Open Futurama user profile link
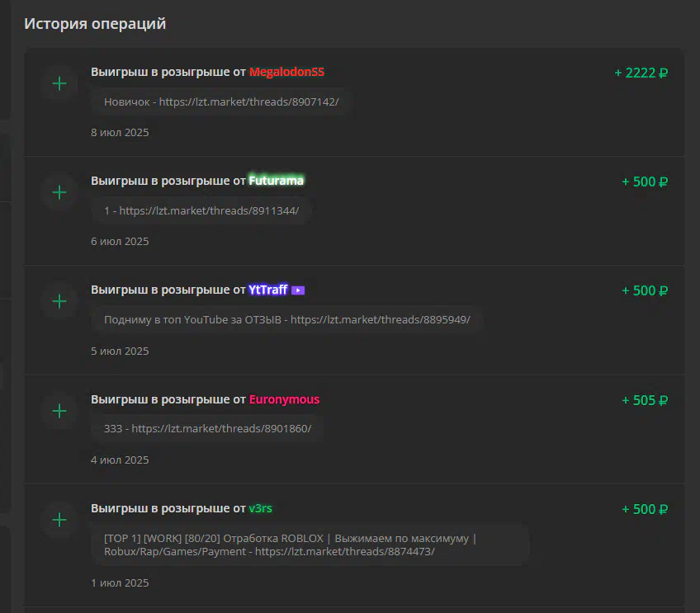The width and height of the screenshot is (700, 613). (276, 181)
